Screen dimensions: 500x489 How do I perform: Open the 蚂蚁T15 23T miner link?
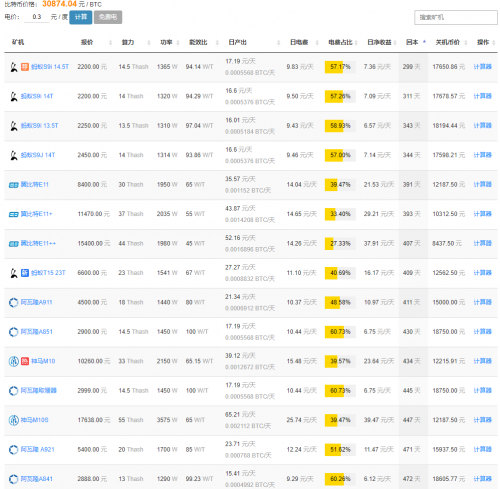(48, 273)
